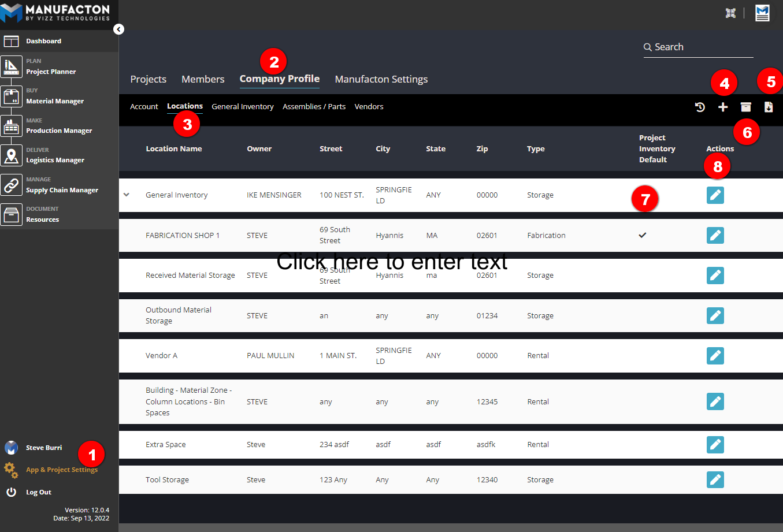Switch to the Members tab
This screenshot has height=532, width=783.
point(203,79)
